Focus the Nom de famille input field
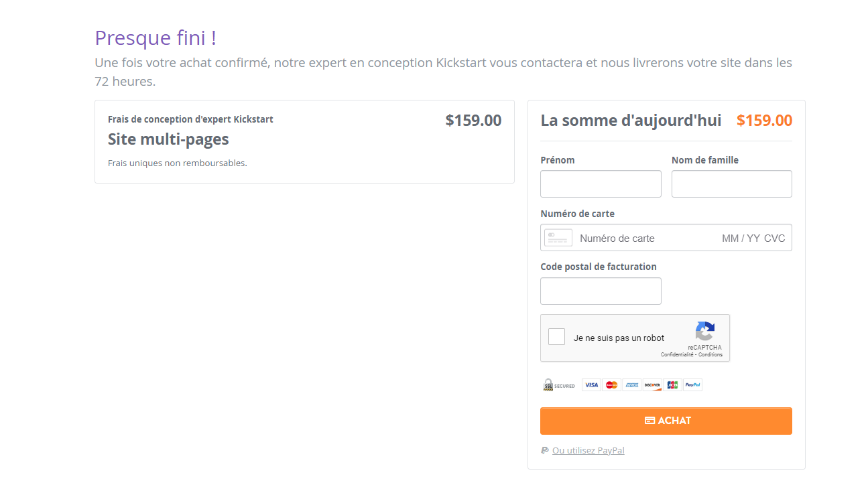This screenshot has height=487, width=868. pyautogui.click(x=732, y=184)
